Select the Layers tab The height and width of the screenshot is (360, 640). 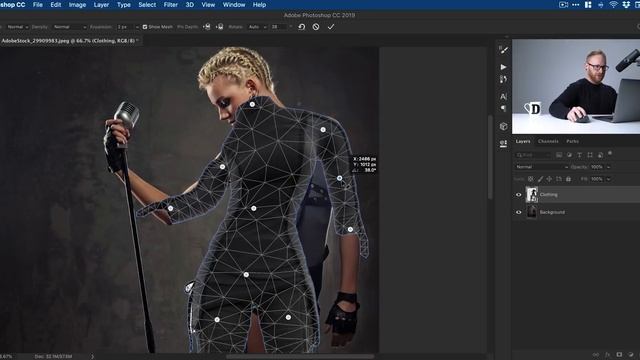(x=523, y=141)
